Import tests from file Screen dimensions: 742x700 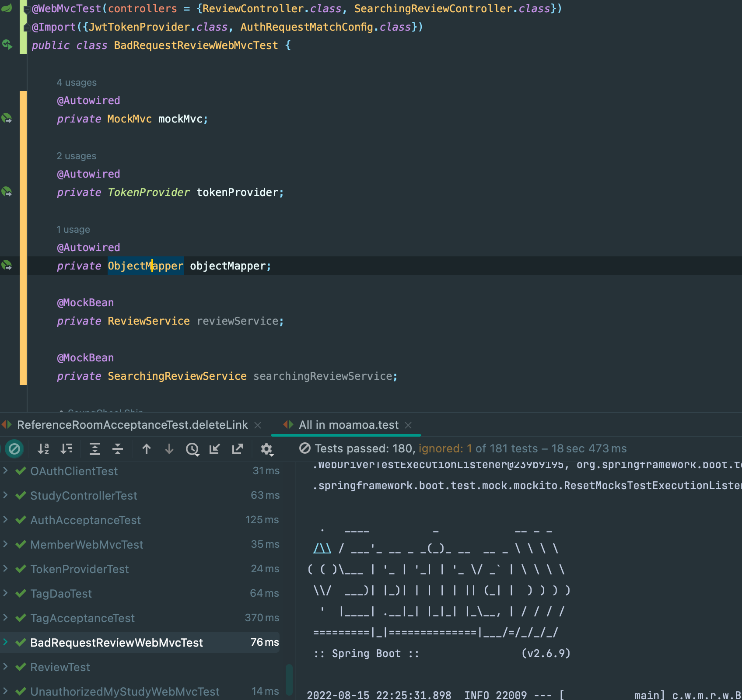click(214, 449)
